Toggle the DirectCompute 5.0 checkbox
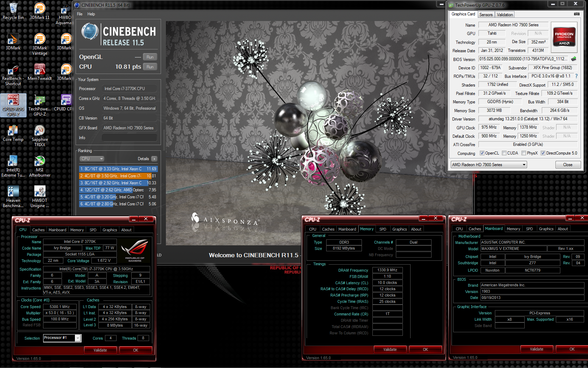The image size is (588, 368). pyautogui.click(x=543, y=153)
